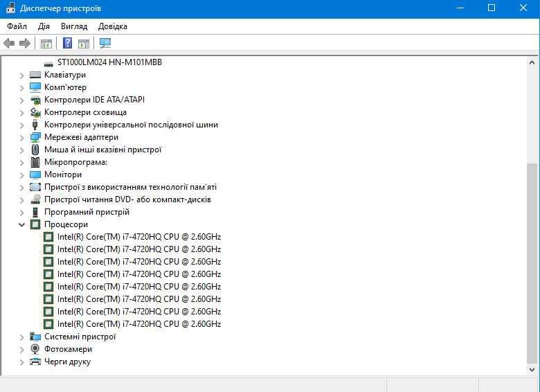Open the blue Help question-mark toolbar icon
The image size is (540, 392).
[x=68, y=44]
